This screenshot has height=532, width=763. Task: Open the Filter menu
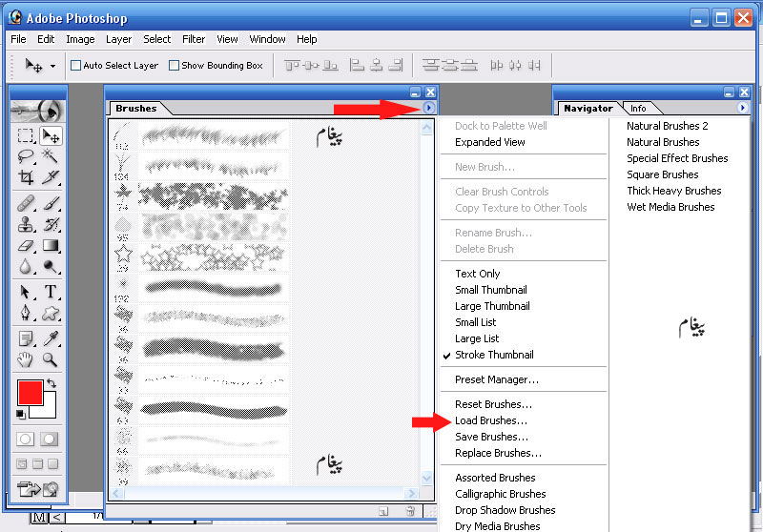[x=194, y=39]
